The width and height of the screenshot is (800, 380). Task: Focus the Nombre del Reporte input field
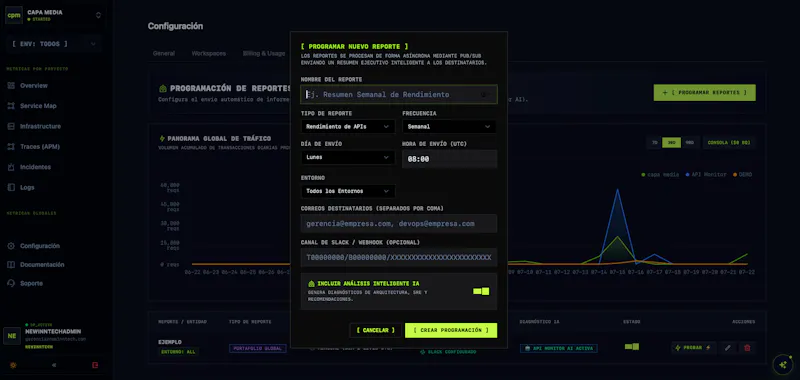(399, 95)
